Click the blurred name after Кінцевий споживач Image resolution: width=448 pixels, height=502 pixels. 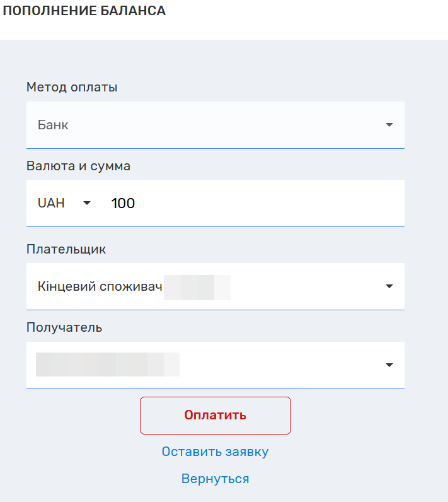pyautogui.click(x=197, y=287)
